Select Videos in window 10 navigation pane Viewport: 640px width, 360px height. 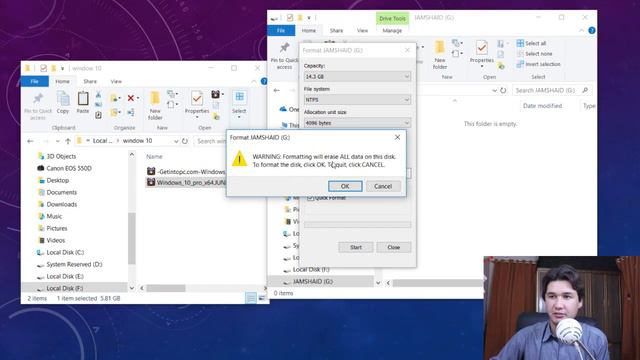tap(51, 240)
